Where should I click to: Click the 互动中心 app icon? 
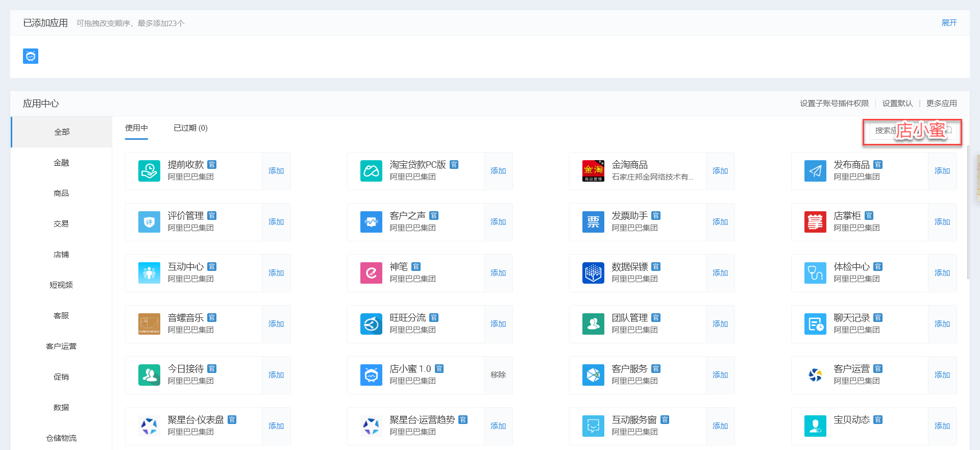[x=149, y=273]
